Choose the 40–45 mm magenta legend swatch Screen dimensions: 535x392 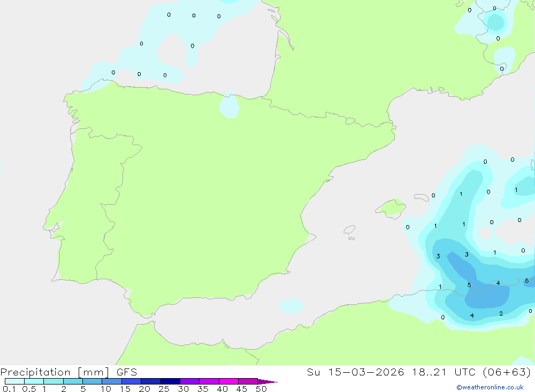tap(228, 381)
